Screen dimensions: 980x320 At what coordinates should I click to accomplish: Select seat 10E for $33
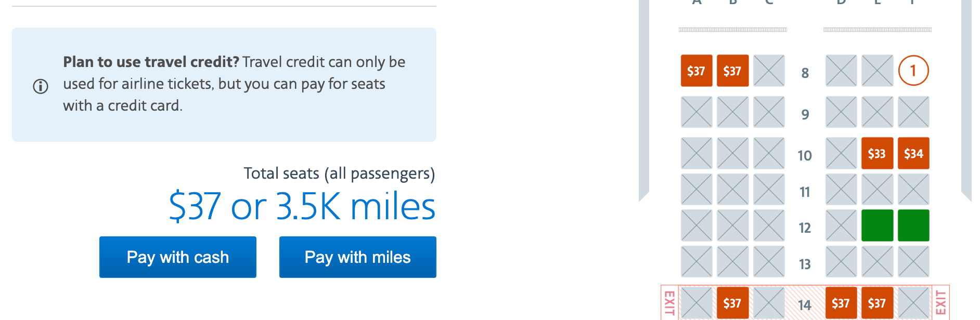877,153
